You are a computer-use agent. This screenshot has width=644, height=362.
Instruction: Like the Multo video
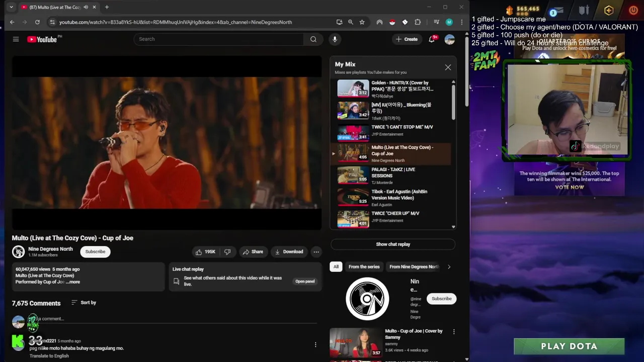(206, 252)
